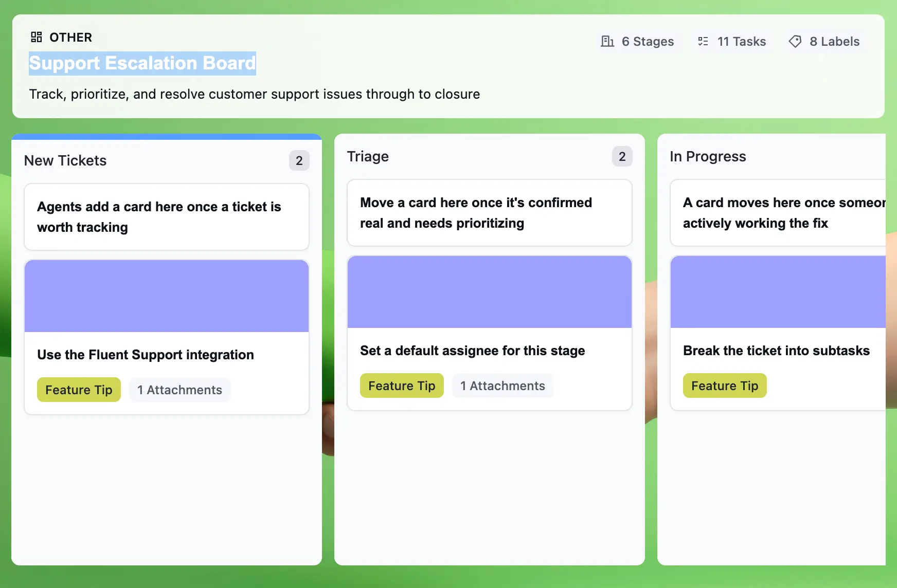Click the board description about tracking support issues
This screenshot has height=588, width=897.
click(255, 94)
